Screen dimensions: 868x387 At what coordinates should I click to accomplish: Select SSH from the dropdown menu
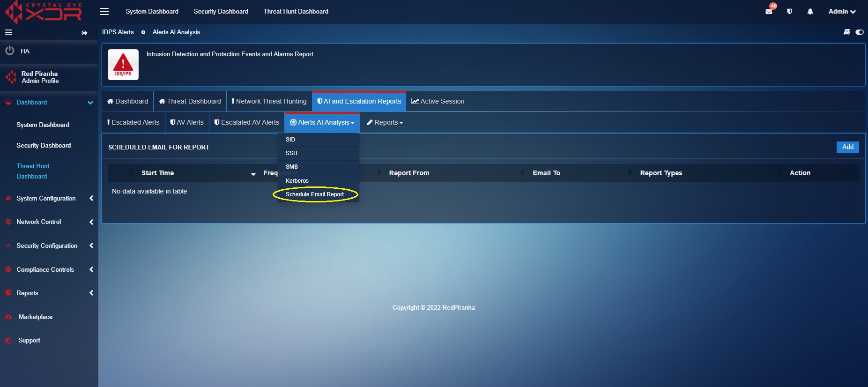click(x=319, y=153)
